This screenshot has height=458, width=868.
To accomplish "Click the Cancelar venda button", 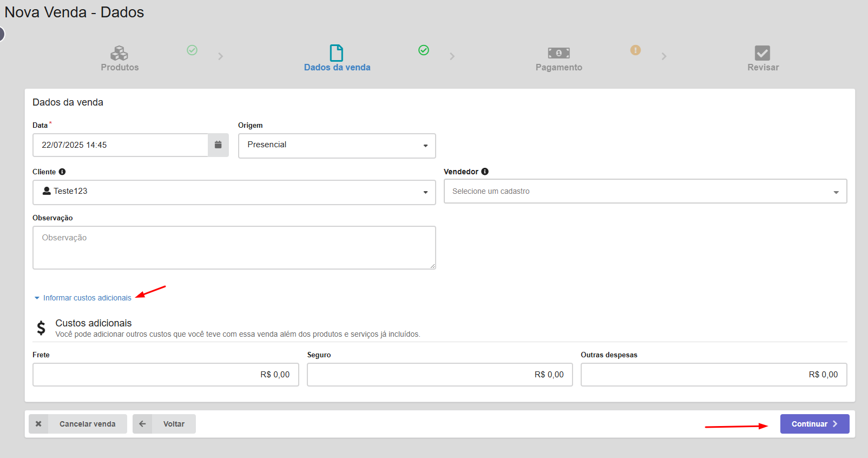I will [78, 424].
